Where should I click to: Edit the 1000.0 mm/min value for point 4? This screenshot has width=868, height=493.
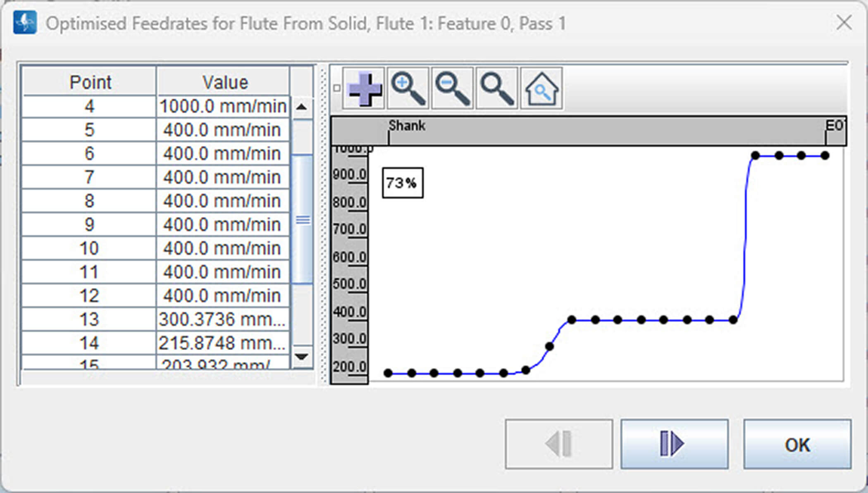point(223,107)
